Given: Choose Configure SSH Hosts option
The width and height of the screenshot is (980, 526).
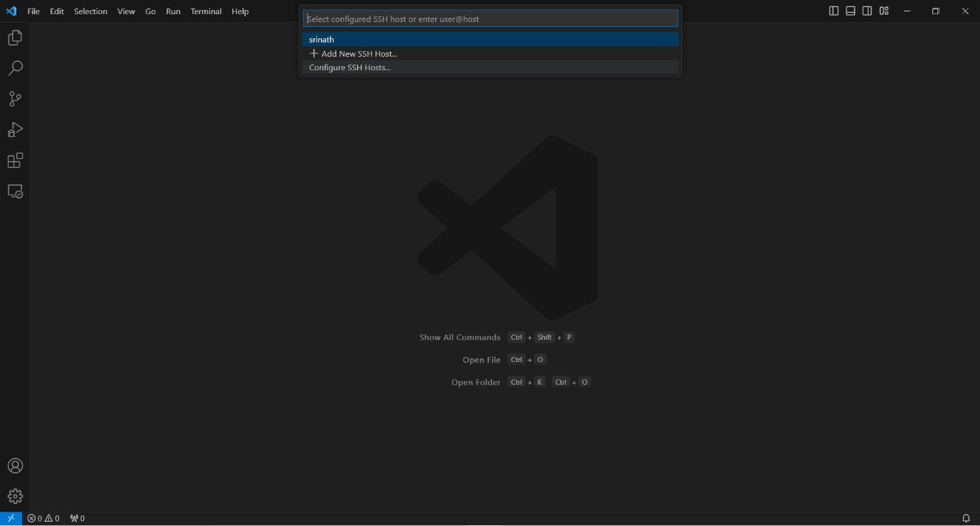Looking at the screenshot, I should click(x=490, y=67).
